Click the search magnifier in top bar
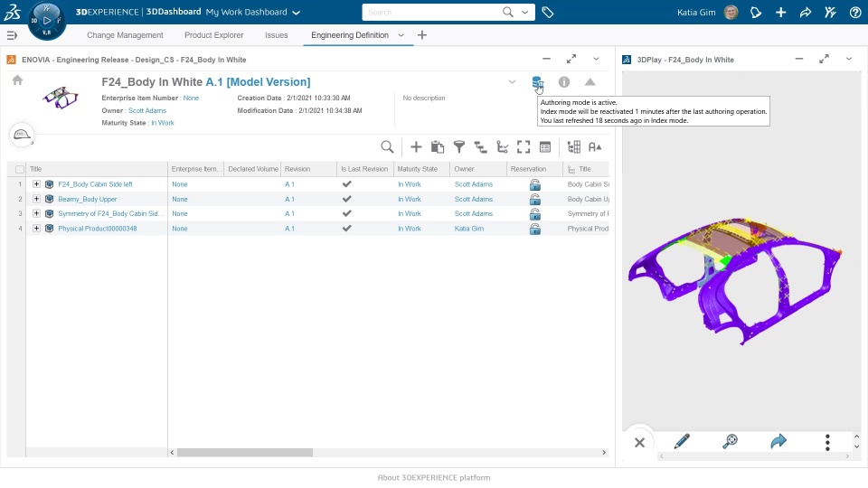The width and height of the screenshot is (868, 488). tap(507, 12)
